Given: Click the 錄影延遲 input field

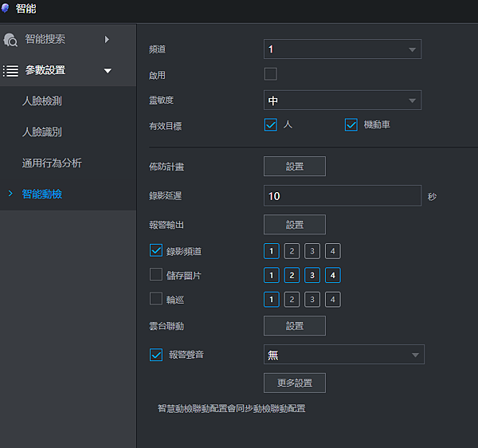Looking at the screenshot, I should [343, 195].
